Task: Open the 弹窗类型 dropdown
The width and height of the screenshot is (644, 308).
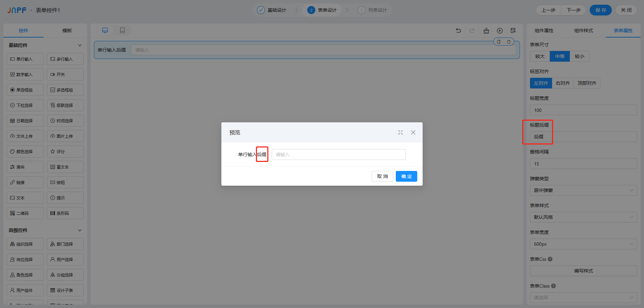Action: [584, 190]
